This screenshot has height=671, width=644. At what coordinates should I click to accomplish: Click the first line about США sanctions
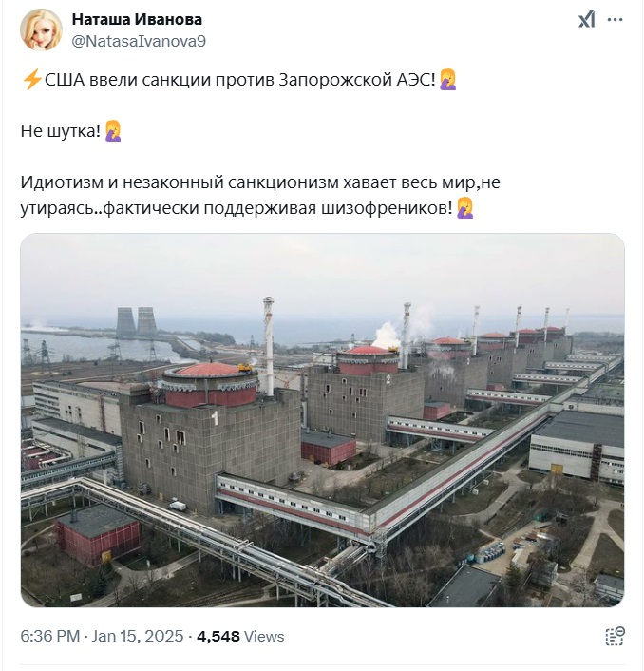click(x=239, y=80)
